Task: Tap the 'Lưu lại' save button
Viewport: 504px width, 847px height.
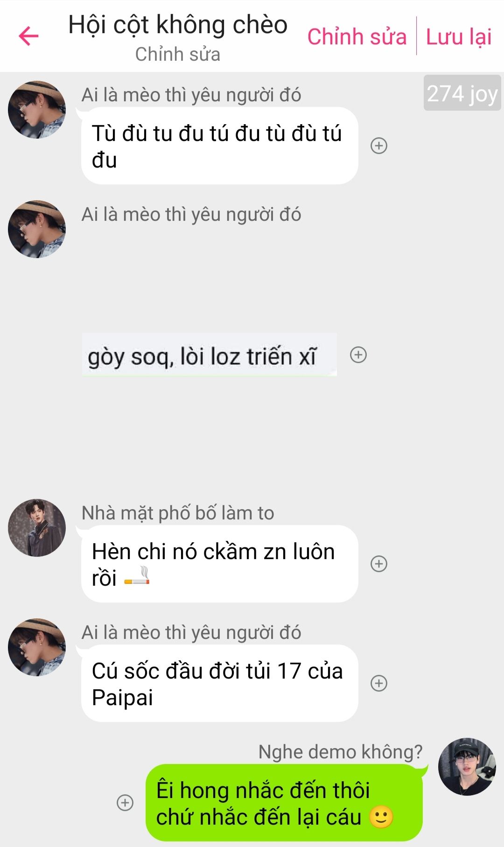Action: coord(459,37)
